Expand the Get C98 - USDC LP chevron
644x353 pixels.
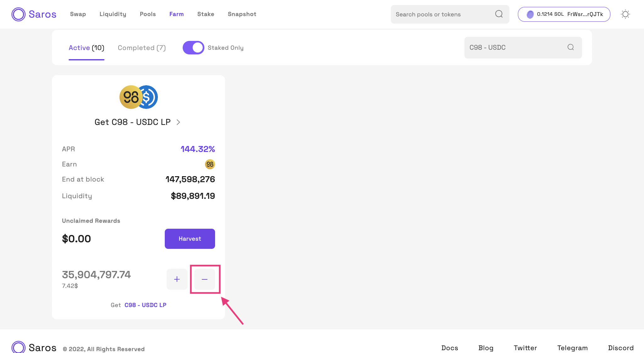tap(178, 122)
